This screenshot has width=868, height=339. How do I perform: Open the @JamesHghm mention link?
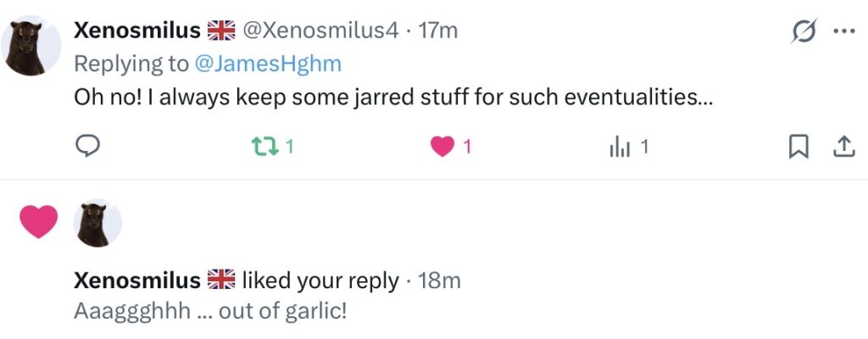tap(268, 64)
